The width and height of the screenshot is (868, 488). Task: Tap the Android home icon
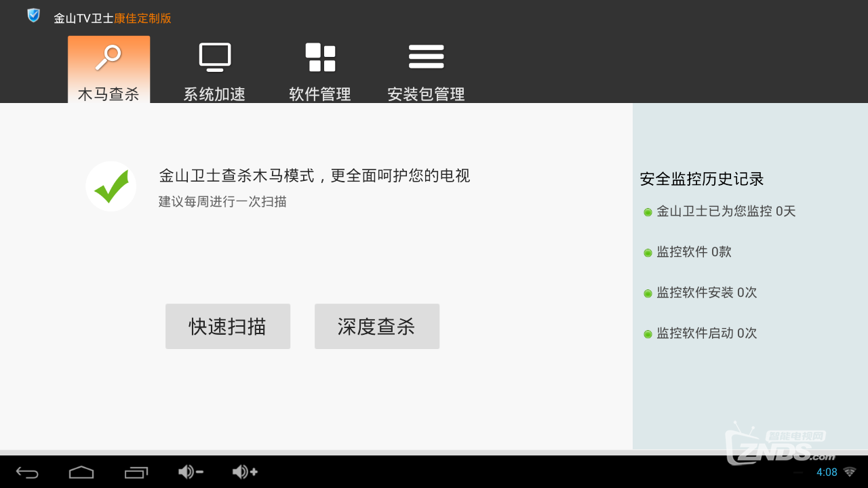[81, 472]
